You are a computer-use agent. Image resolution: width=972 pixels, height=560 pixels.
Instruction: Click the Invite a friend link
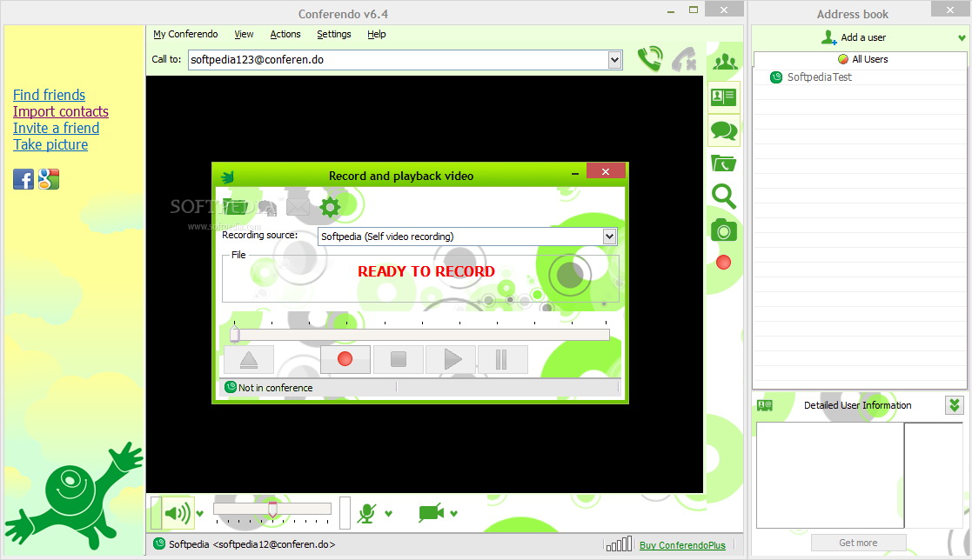point(56,128)
